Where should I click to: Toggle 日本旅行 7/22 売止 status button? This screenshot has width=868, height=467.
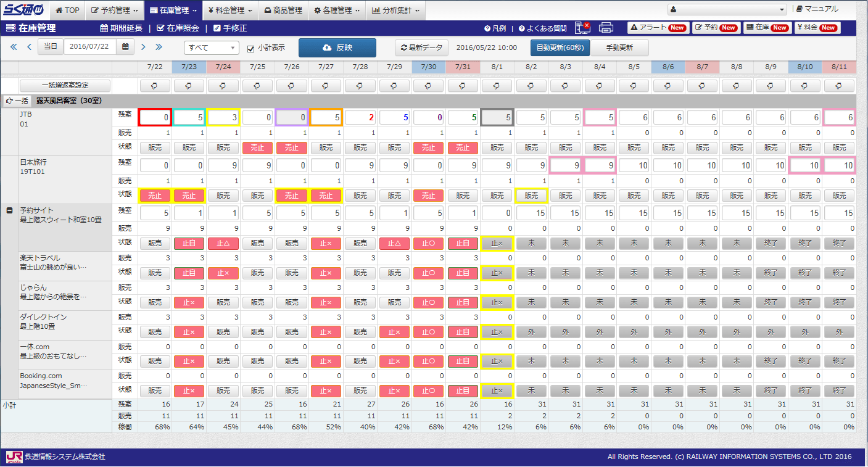point(155,195)
